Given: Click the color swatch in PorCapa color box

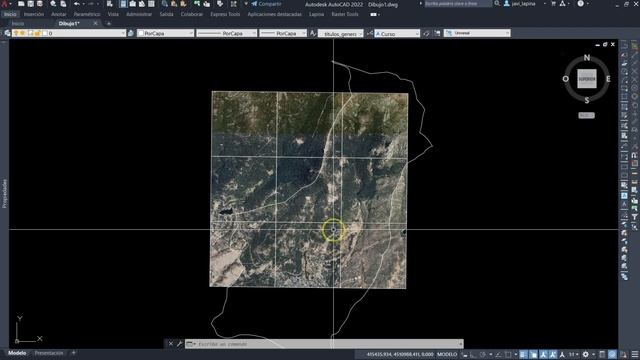Looking at the screenshot, I should (141, 33).
